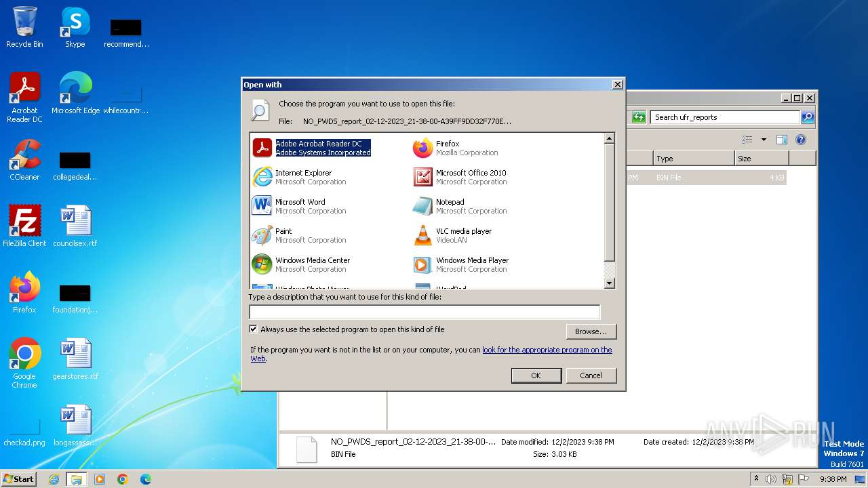Click the Explorer refresh address button

[x=639, y=117]
